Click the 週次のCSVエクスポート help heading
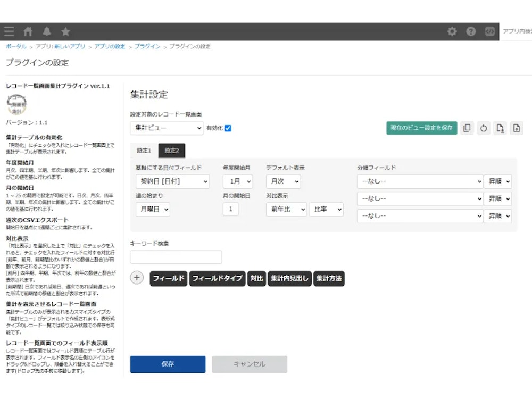The height and width of the screenshot is (399, 532). (37, 220)
